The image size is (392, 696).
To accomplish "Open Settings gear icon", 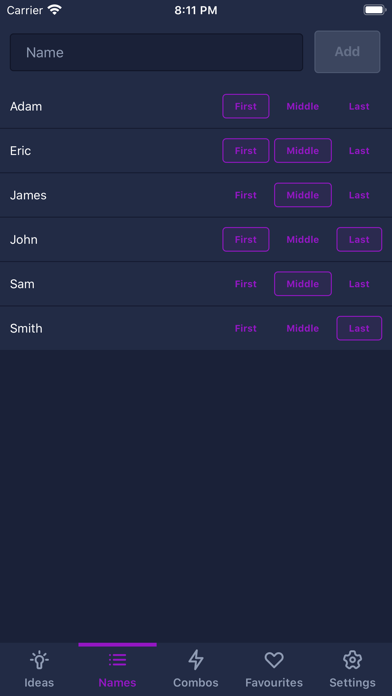I will pyautogui.click(x=352, y=660).
